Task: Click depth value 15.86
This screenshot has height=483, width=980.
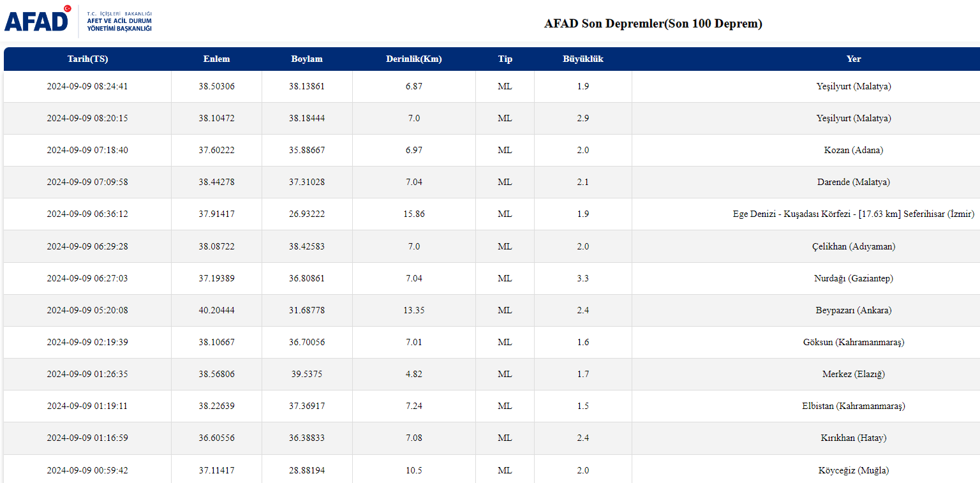Action: (414, 214)
